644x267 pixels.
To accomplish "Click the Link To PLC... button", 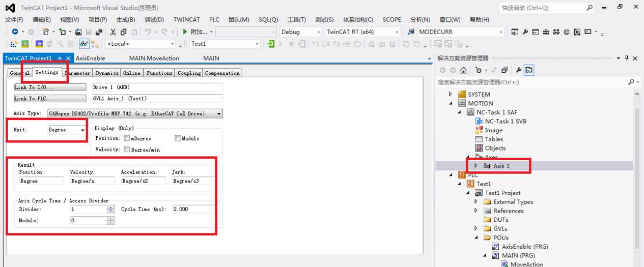I will point(50,99).
